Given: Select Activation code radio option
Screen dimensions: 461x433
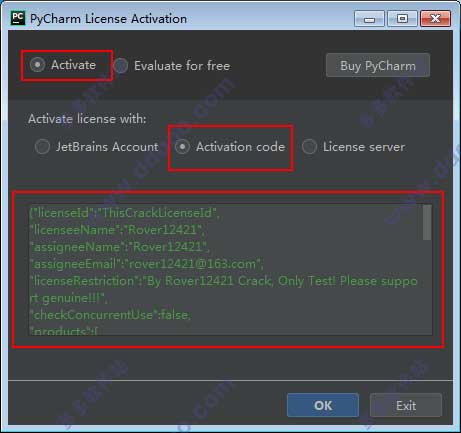Looking at the screenshot, I should pos(182,147).
